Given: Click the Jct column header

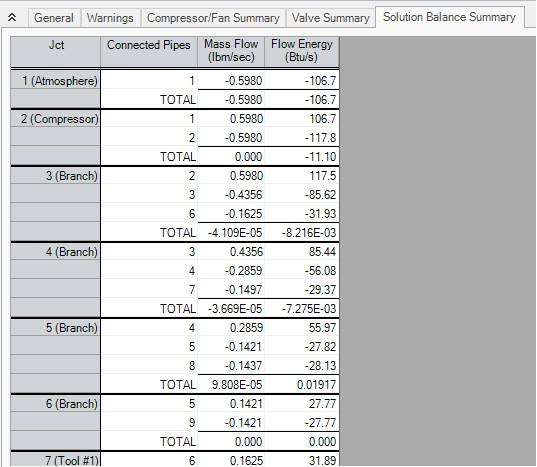Looking at the screenshot, I should tap(56, 52).
